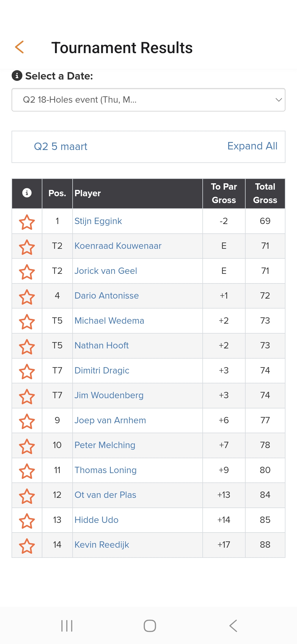Star Kevin Reedijk as favorite
The height and width of the screenshot is (644, 297).
pos(27,546)
